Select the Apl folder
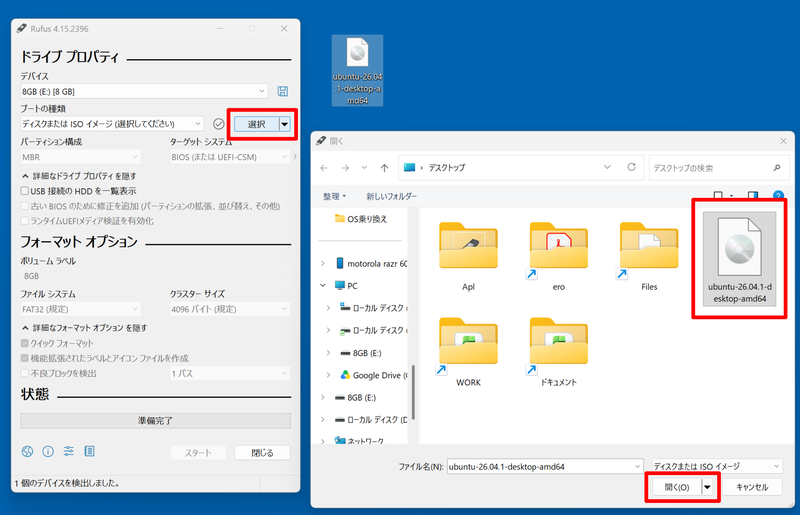The image size is (800, 515). click(468, 257)
